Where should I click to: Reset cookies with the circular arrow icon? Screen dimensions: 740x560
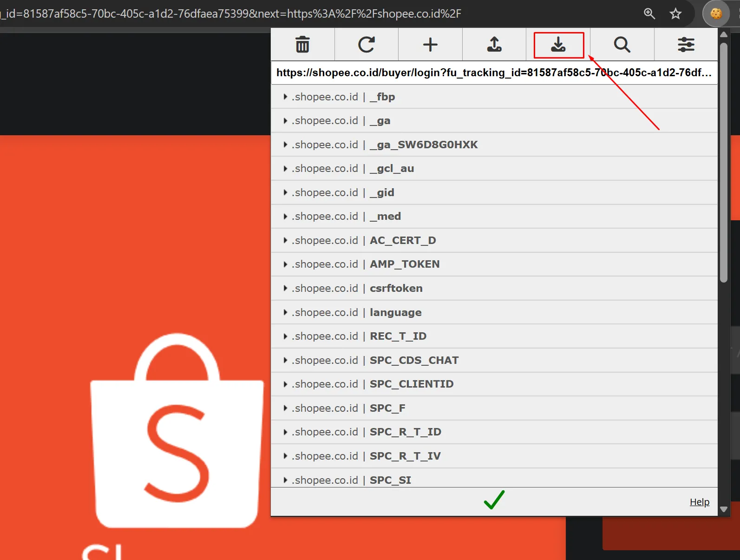[x=367, y=45]
